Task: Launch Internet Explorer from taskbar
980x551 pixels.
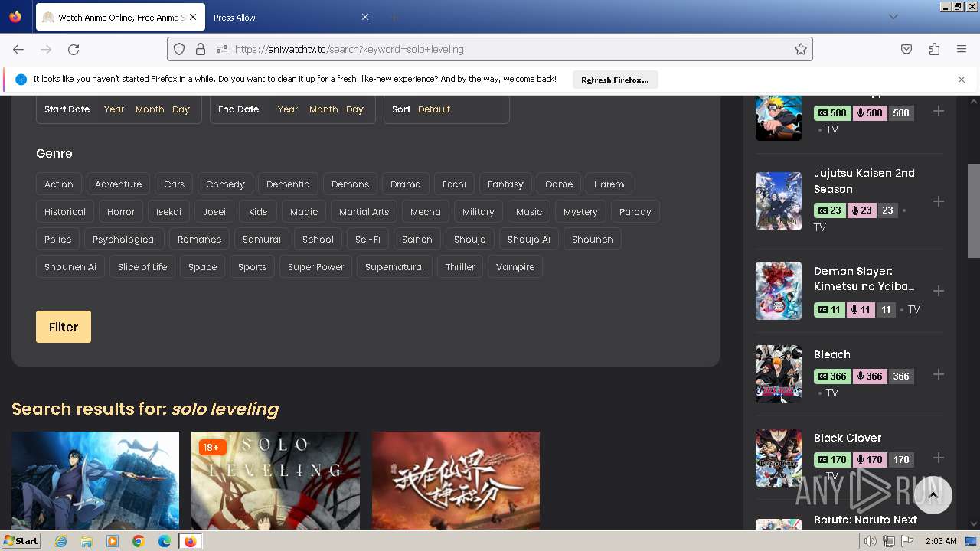Action: point(60,541)
